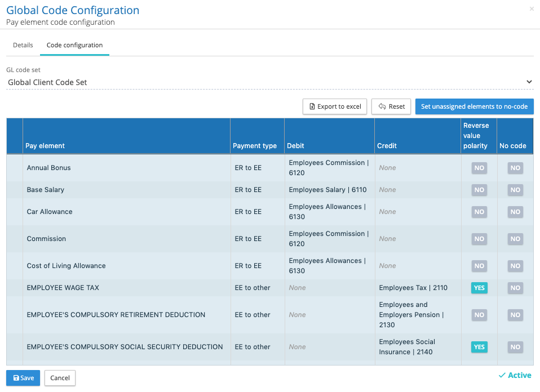This screenshot has width=540, height=392.
Task: Close the Global Code Configuration dialog
Action: 532,9
